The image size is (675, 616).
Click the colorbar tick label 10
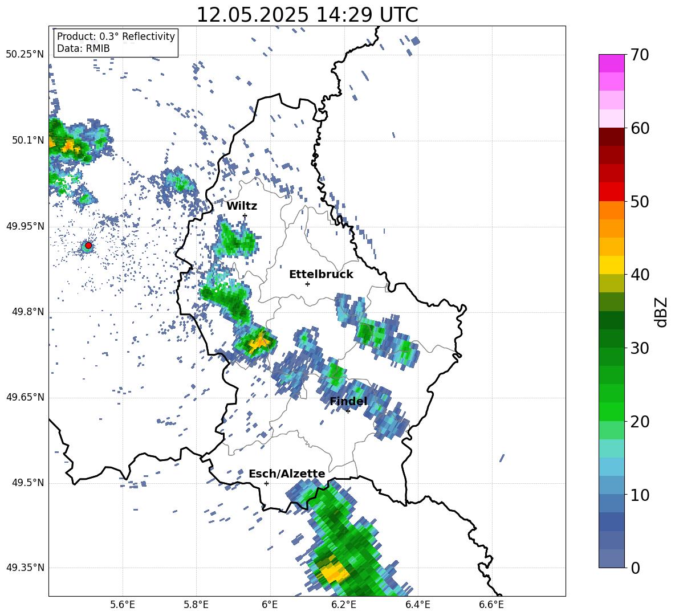click(x=639, y=495)
